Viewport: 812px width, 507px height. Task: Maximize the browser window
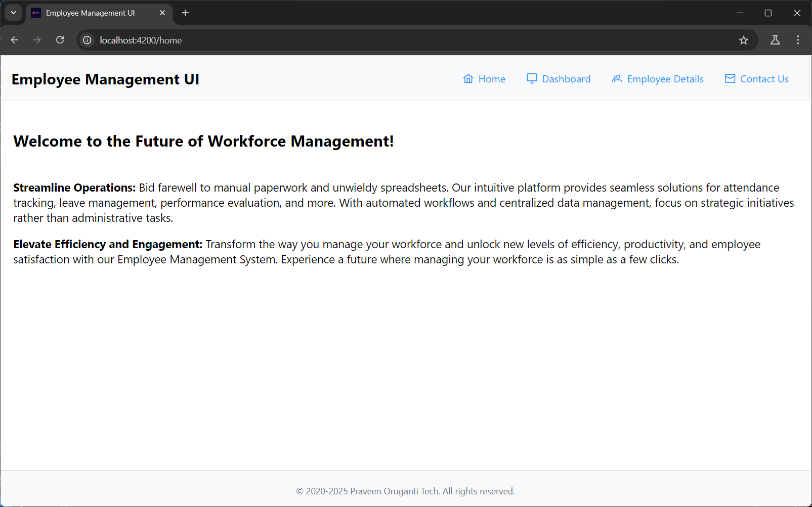pyautogui.click(x=768, y=13)
